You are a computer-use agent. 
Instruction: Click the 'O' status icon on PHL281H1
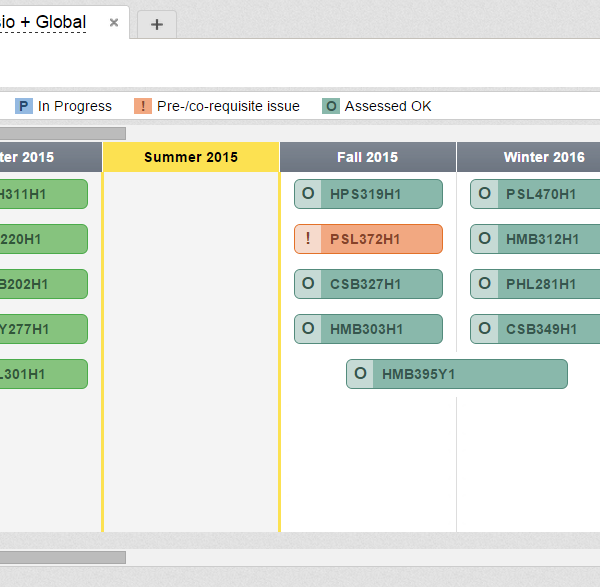pyautogui.click(x=484, y=284)
